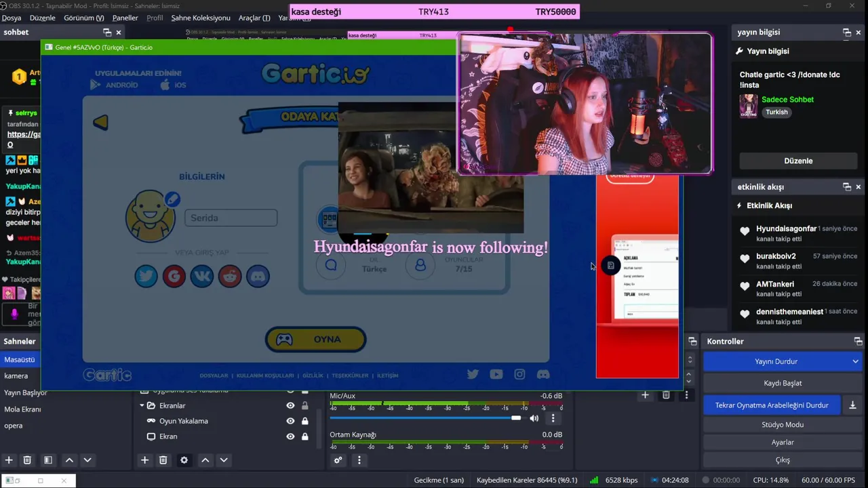Toggle visibility of Ekranlar group

click(290, 405)
